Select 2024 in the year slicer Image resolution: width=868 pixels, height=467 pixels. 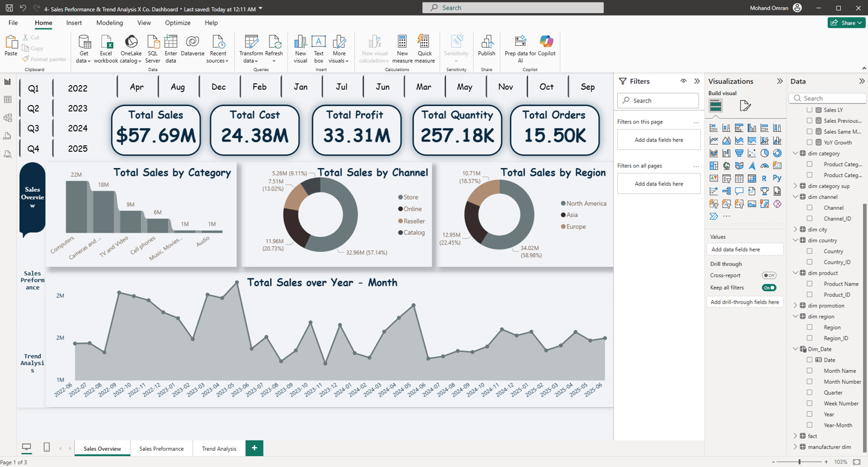(x=78, y=128)
